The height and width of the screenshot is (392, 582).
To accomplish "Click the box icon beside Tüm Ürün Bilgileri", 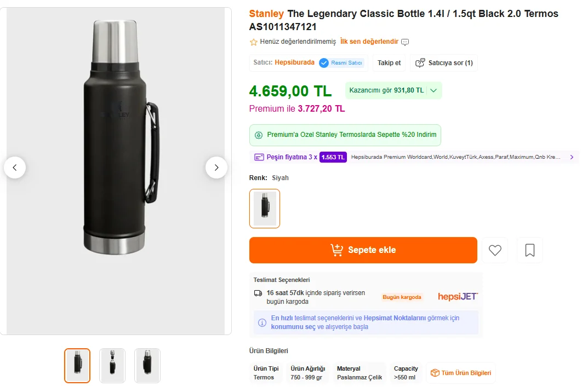I will pyautogui.click(x=435, y=373).
